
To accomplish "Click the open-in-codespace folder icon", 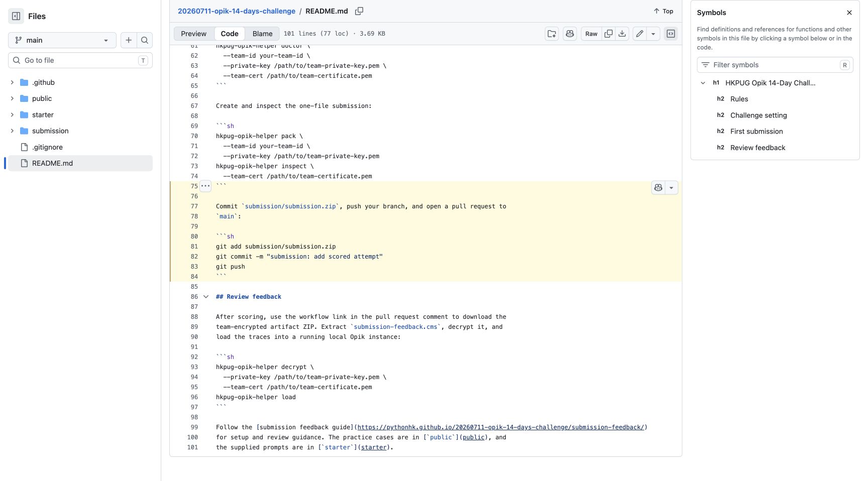I will click(x=552, y=34).
